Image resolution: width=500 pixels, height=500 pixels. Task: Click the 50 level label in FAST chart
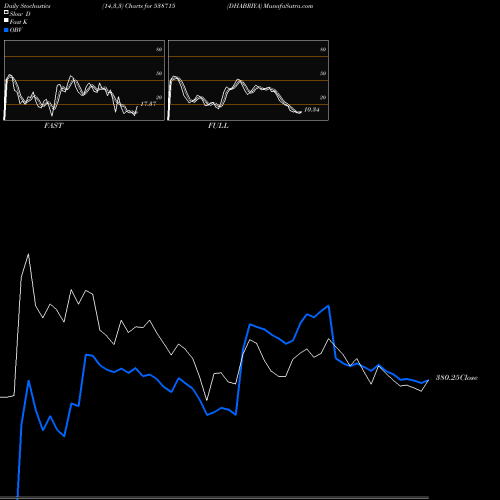[159, 73]
